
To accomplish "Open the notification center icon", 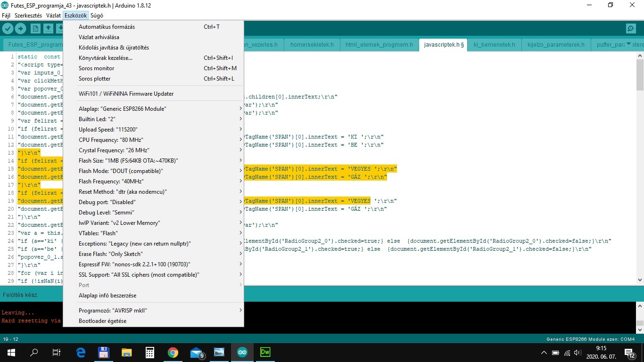I will [629, 352].
